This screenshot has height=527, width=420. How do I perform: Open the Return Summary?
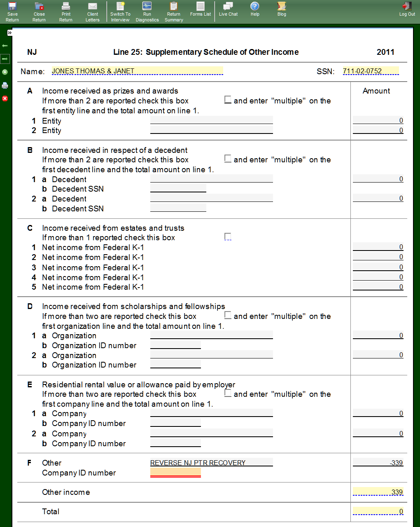tap(174, 12)
